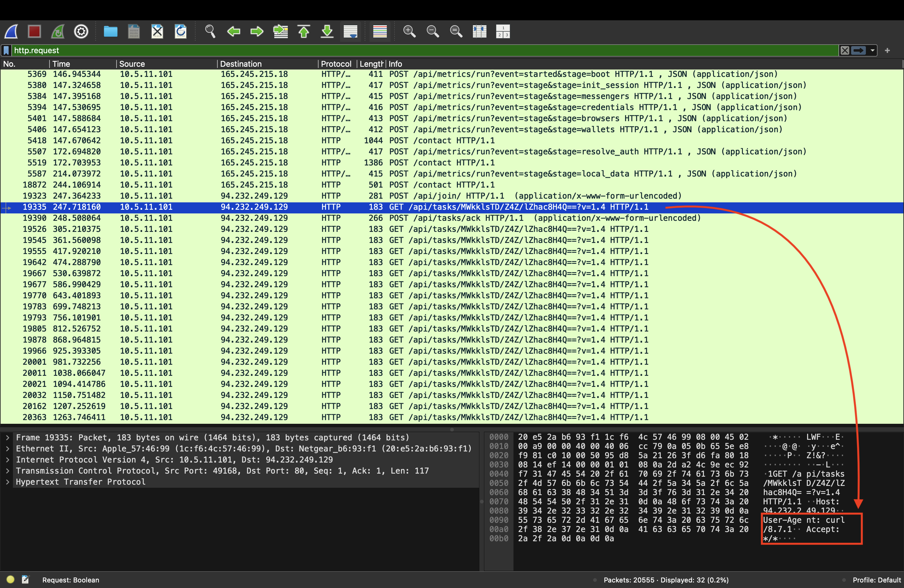This screenshot has height=588, width=904.
Task: Click inside the http.request filter field
Action: [425, 50]
